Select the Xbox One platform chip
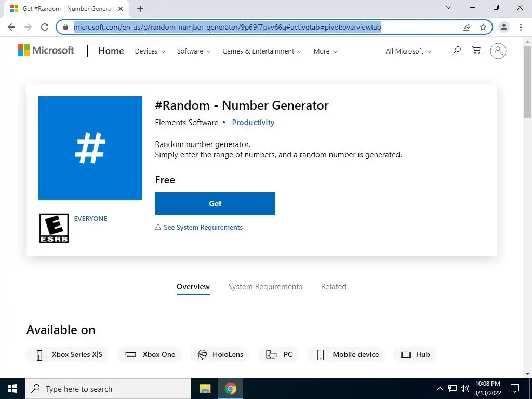Image resolution: width=532 pixels, height=399 pixels. (150, 354)
